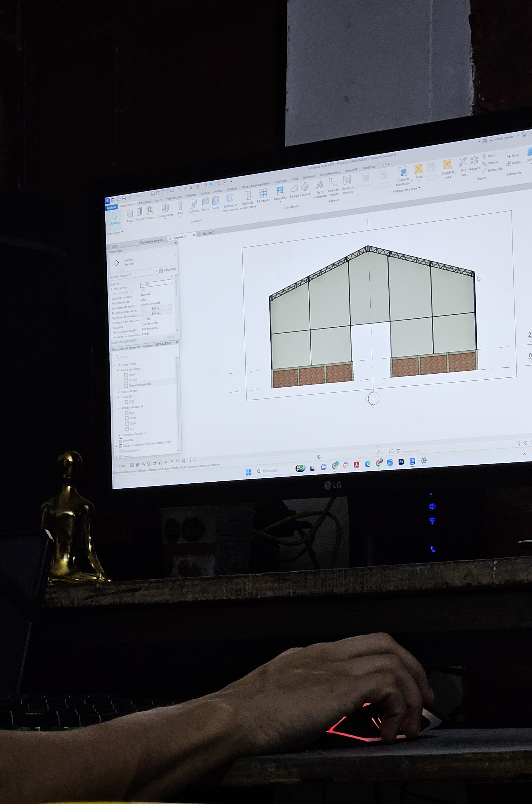Viewport: 532px width, 804px height.
Task: Select the Ventana window tool
Action: tap(150, 213)
